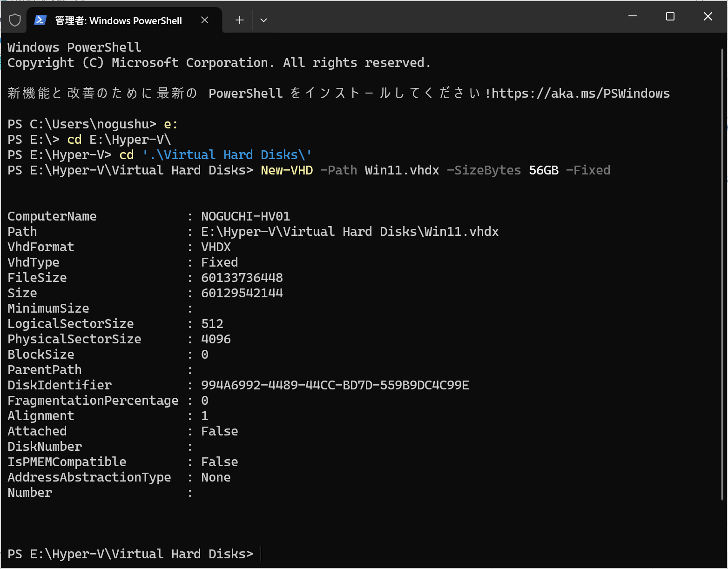Click the Size value 60129542144
Screen dimensions: 728x569
coord(242,293)
